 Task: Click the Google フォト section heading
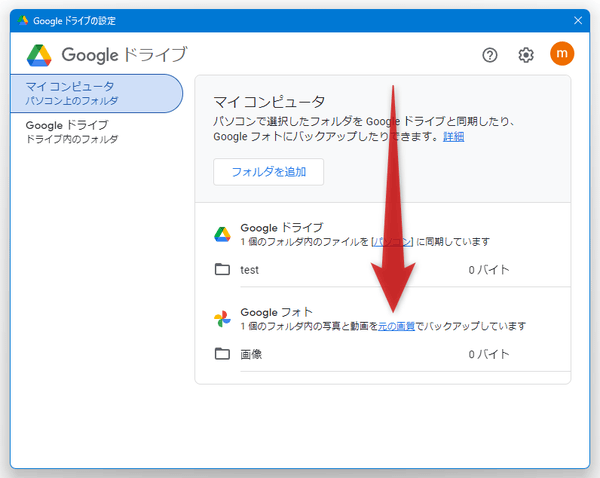pyautogui.click(x=276, y=312)
